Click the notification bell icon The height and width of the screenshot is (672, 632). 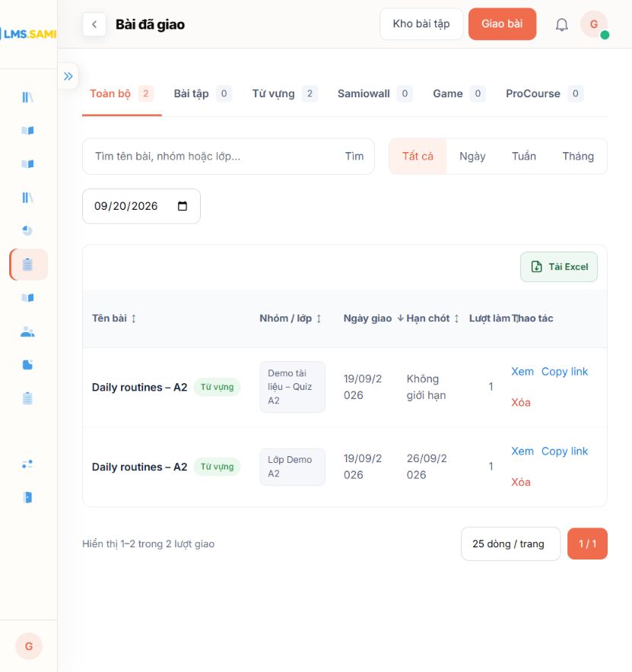click(562, 24)
